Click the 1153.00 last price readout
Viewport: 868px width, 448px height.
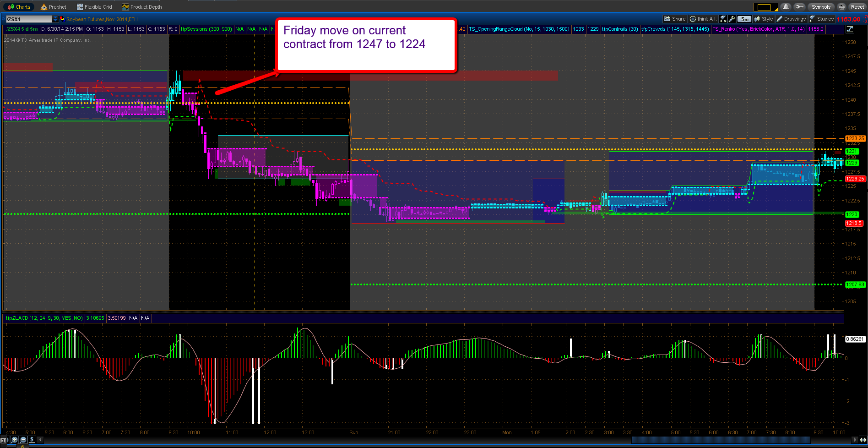[848, 19]
